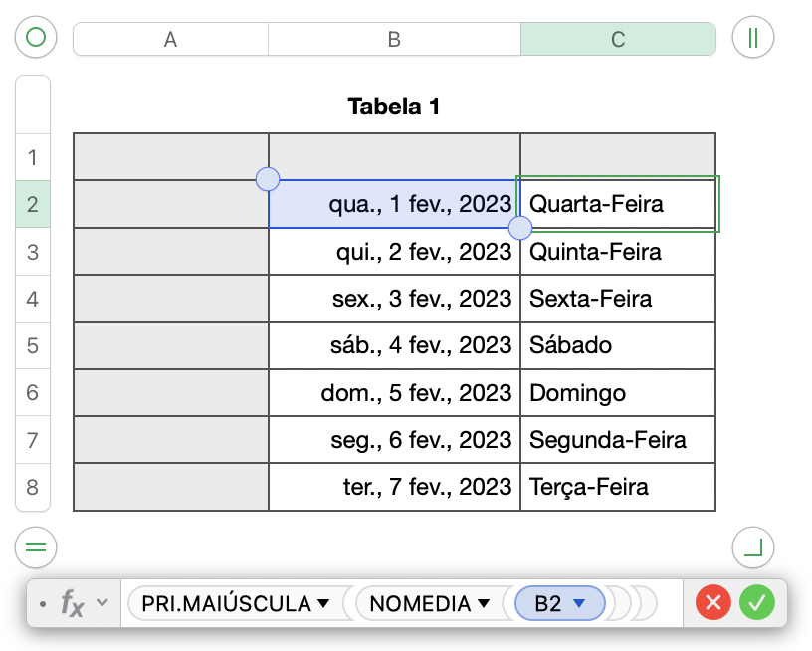
Task: Cancel formula with the red X button
Action: pyautogui.click(x=712, y=602)
